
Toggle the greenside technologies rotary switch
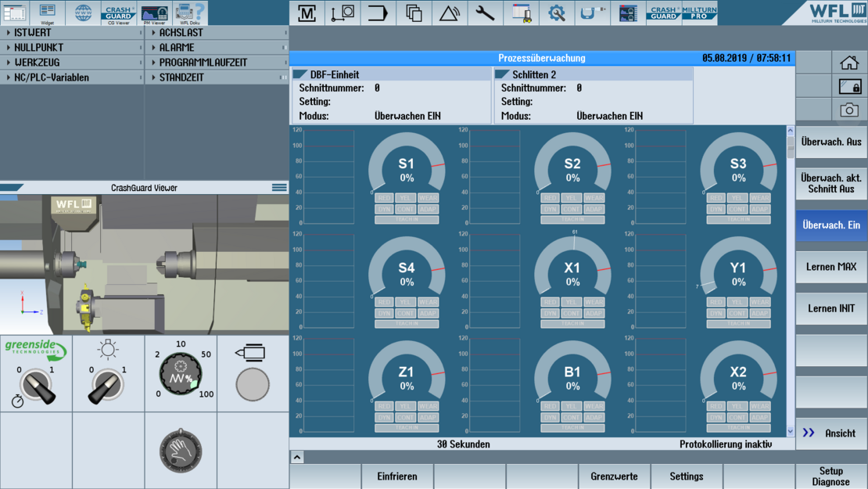36,385
